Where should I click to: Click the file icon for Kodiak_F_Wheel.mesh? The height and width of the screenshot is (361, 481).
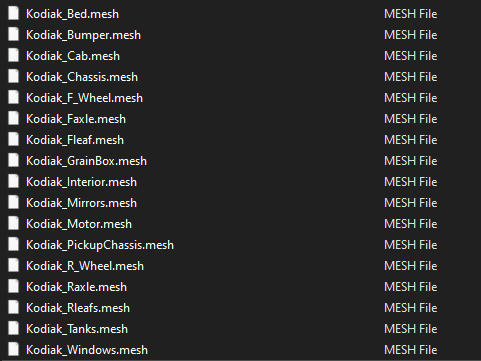click(x=13, y=98)
